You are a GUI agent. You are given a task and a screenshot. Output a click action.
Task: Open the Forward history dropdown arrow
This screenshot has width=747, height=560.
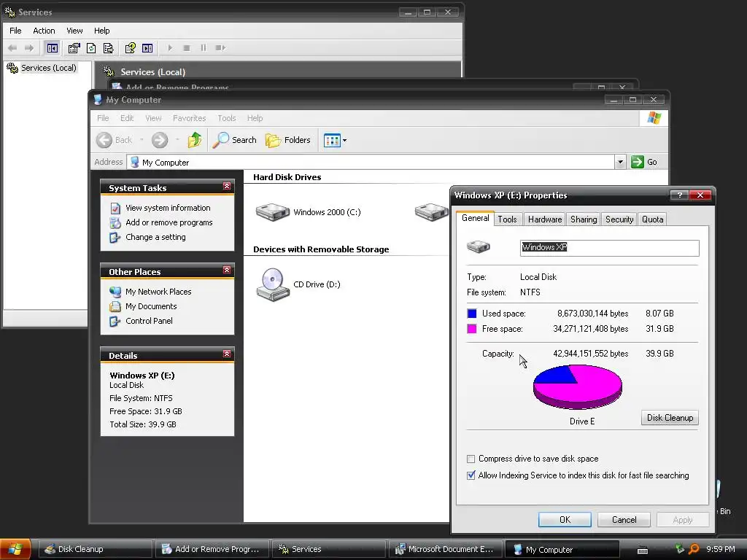click(177, 140)
